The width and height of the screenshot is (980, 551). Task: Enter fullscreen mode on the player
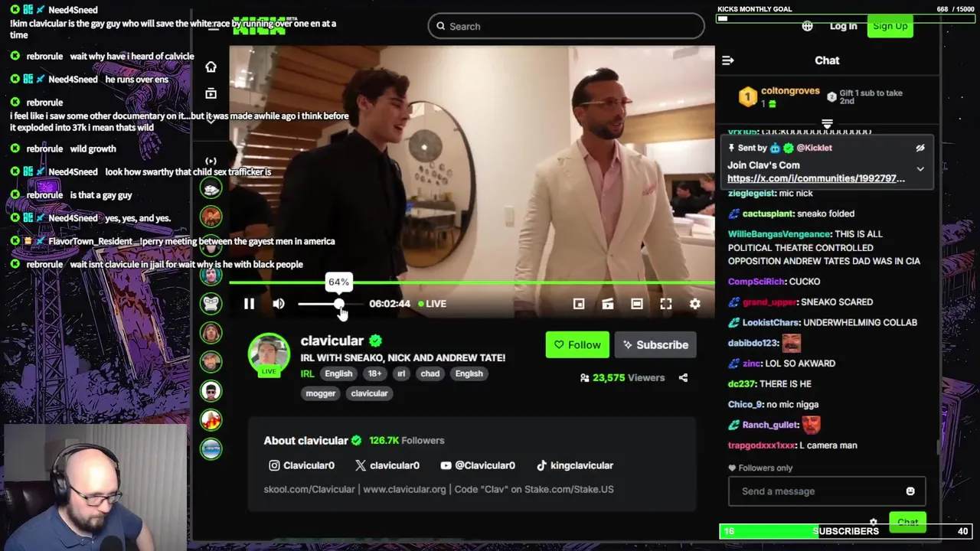click(666, 304)
